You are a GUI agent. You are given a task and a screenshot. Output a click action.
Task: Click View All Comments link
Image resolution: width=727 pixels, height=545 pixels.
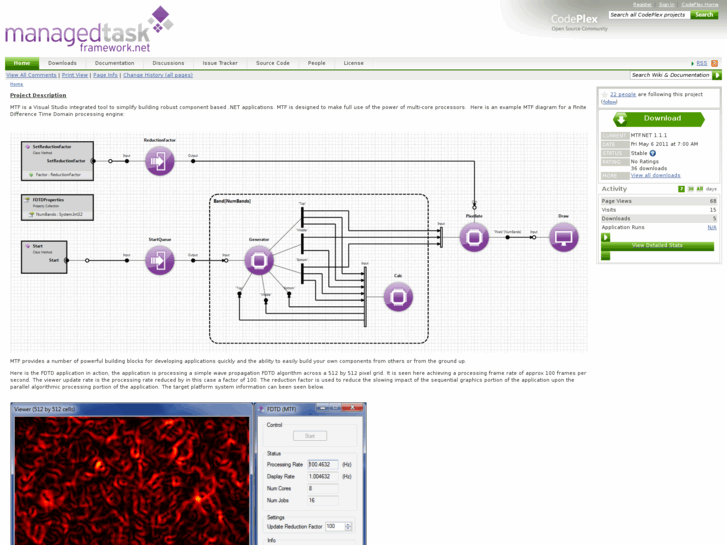31,75
